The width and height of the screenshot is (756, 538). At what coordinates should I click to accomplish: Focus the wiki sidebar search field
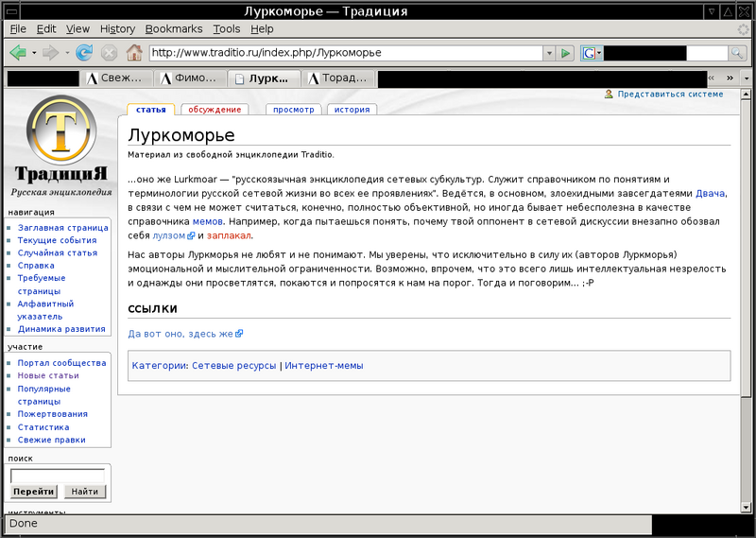(58, 476)
